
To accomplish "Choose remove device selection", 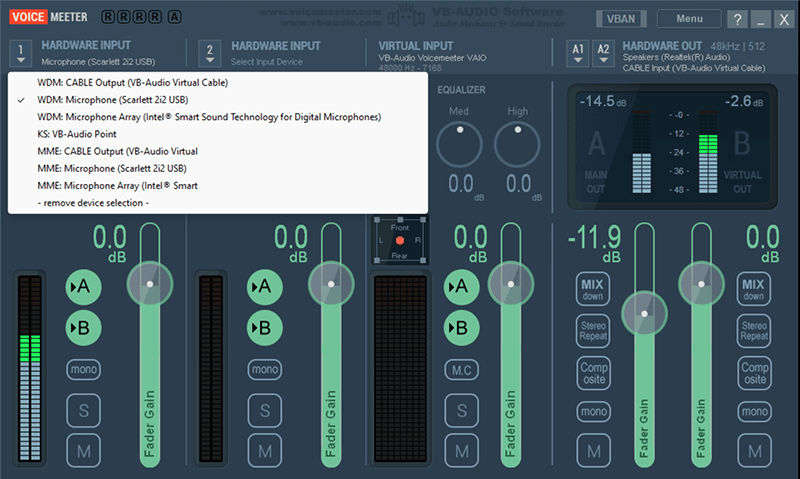I will (218, 203).
